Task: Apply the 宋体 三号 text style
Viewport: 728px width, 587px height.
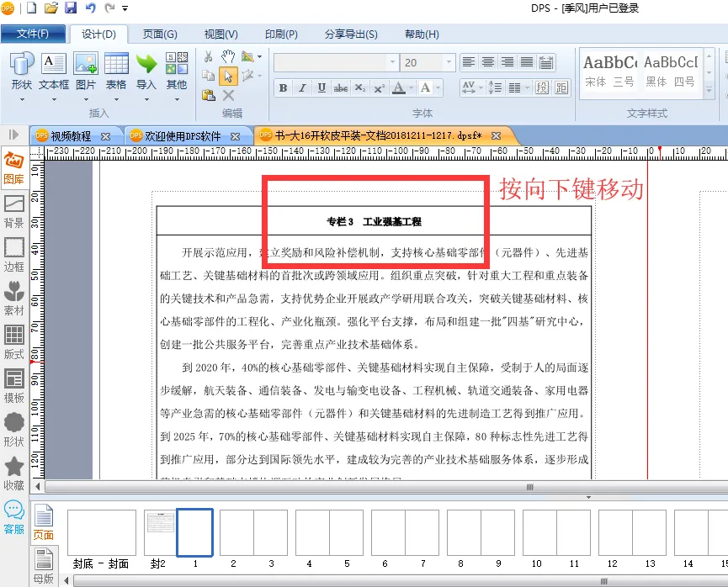Action: click(610, 71)
